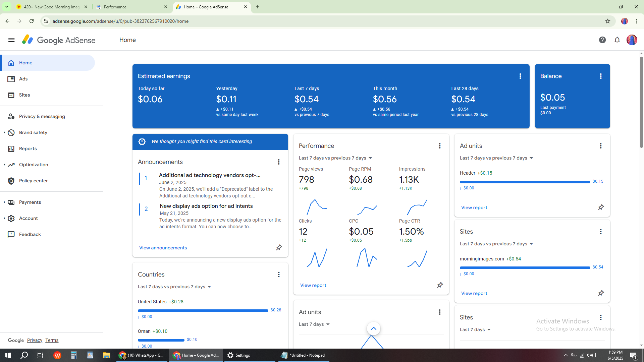The width and height of the screenshot is (644, 362).
Task: Open File Explorer from taskbar
Action: coord(106,355)
